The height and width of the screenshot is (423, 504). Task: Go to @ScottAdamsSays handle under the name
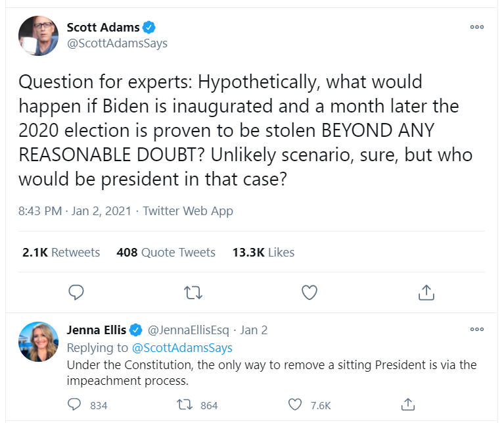[x=117, y=43]
